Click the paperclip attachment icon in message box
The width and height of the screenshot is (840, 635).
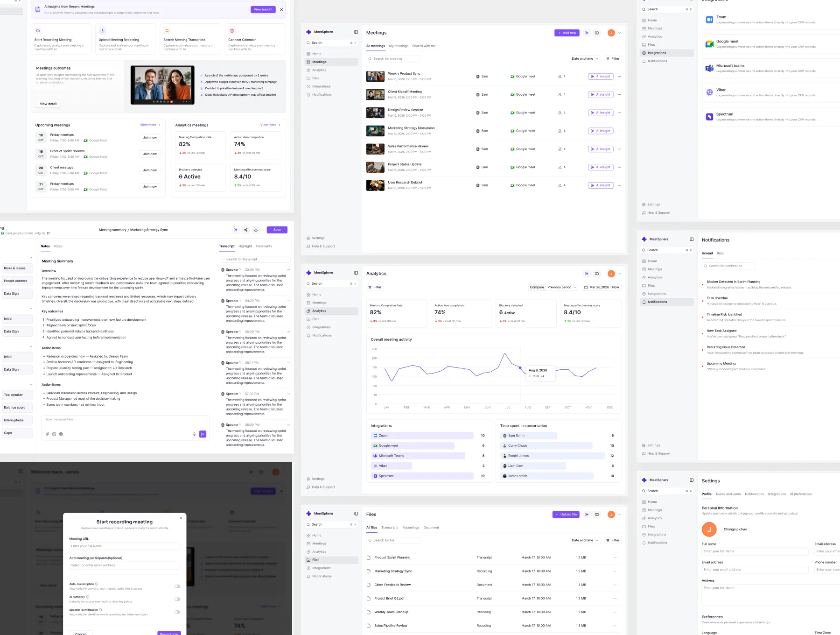[x=47, y=434]
